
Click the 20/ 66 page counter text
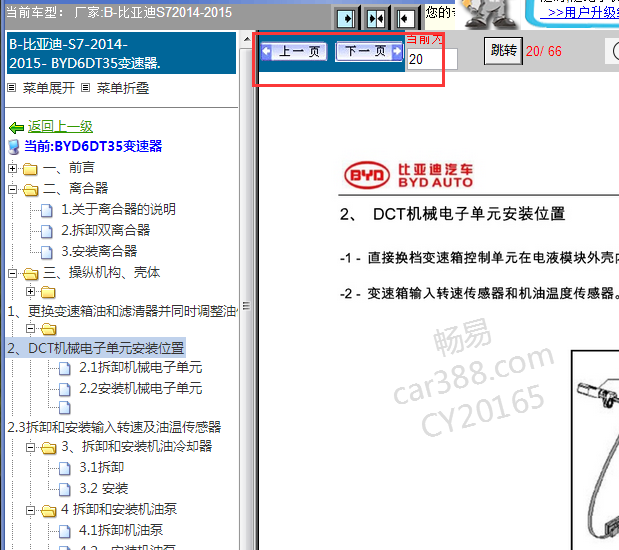tap(544, 51)
